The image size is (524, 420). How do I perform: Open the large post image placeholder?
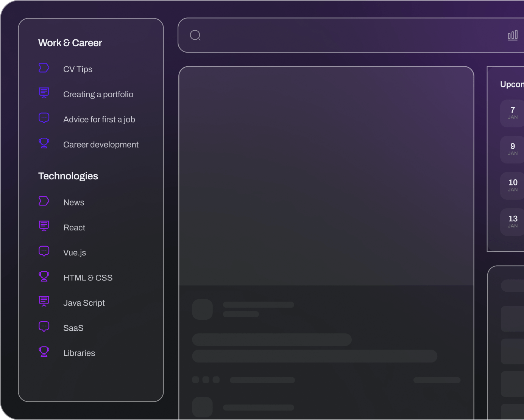326,176
